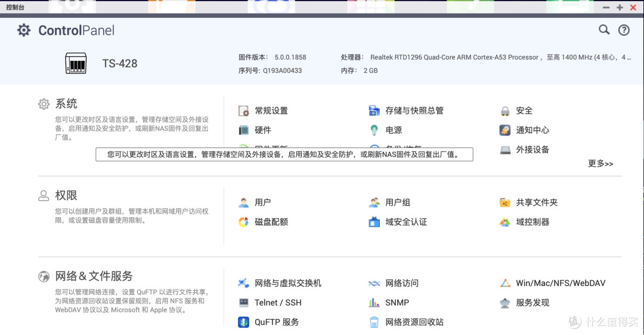
Task: Click the QuFTP 服务 text link
Action: (277, 322)
